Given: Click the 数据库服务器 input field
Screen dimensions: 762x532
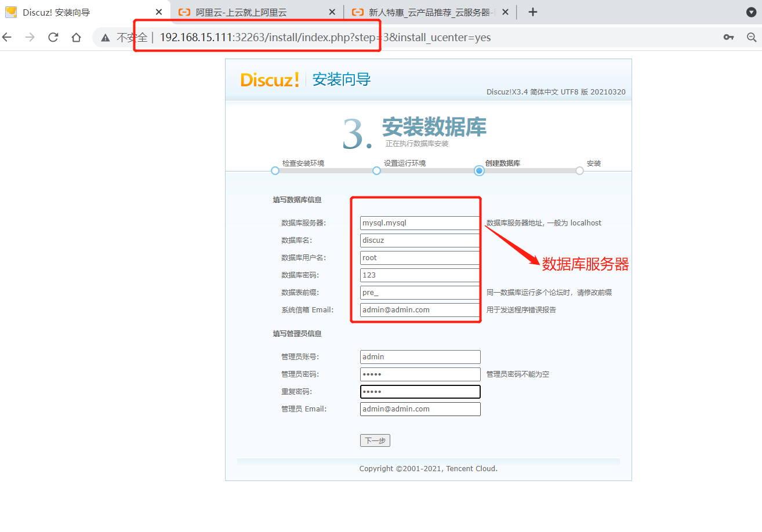Looking at the screenshot, I should (x=420, y=223).
